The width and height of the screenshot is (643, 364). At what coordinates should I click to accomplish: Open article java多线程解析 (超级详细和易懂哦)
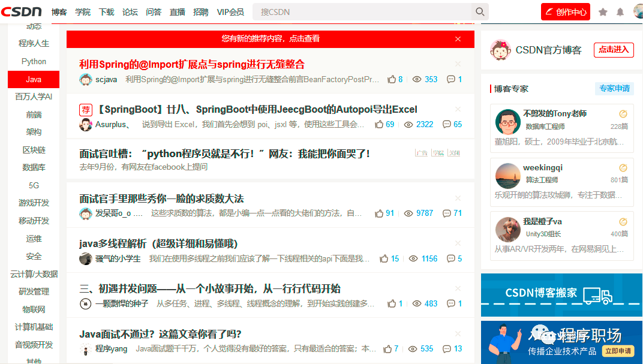pyautogui.click(x=158, y=244)
